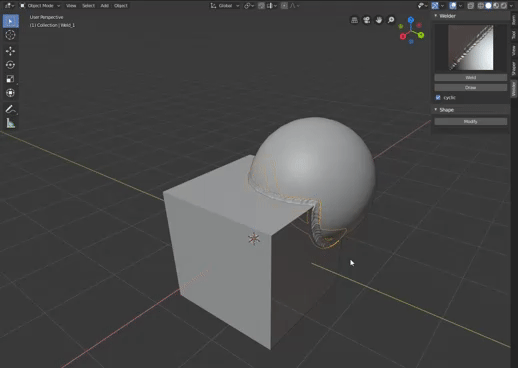518x368 pixels.
Task: Select the Transform tool
Action: [x=10, y=93]
